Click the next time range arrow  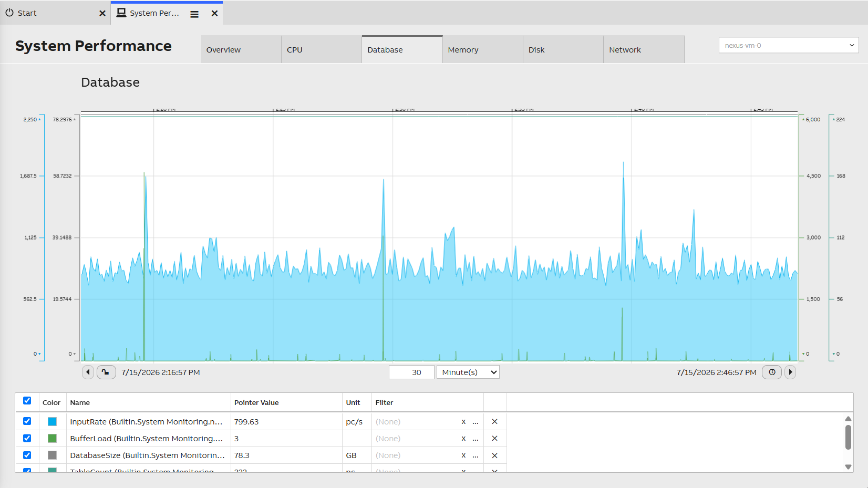[790, 372]
